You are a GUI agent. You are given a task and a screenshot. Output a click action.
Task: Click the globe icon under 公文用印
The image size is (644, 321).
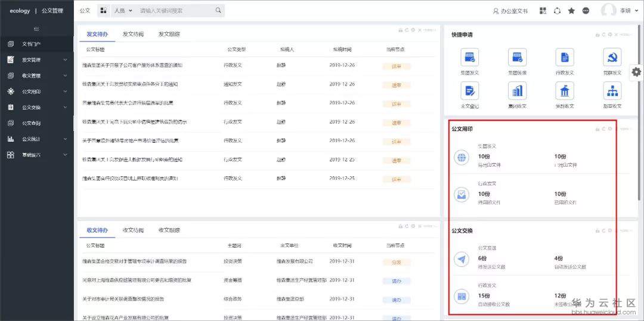(x=462, y=158)
